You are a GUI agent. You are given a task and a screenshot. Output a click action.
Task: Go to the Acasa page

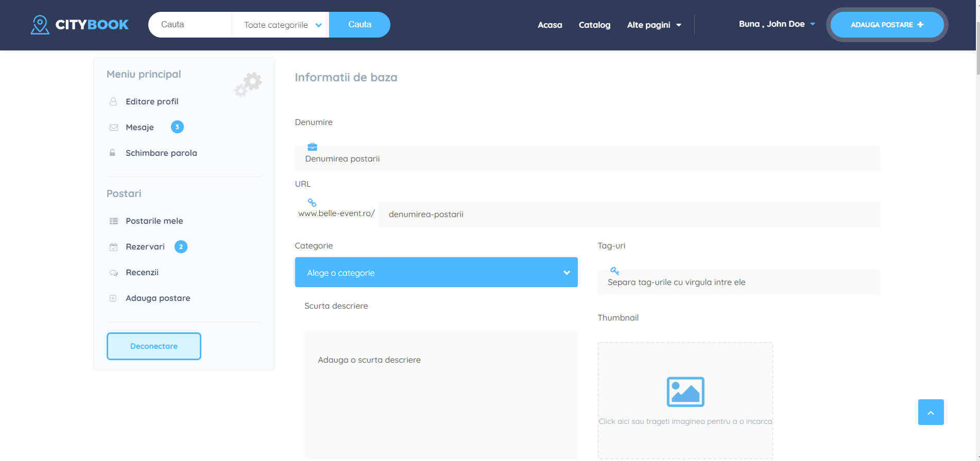[x=549, y=25]
